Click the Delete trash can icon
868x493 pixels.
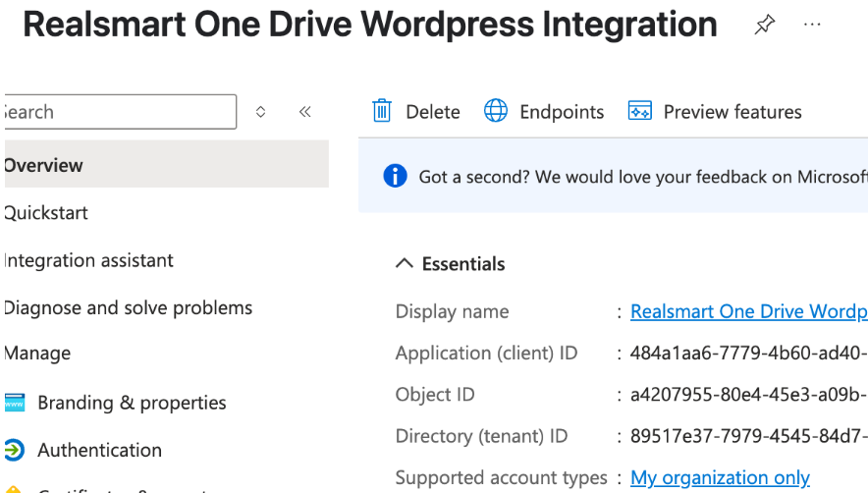[382, 111]
